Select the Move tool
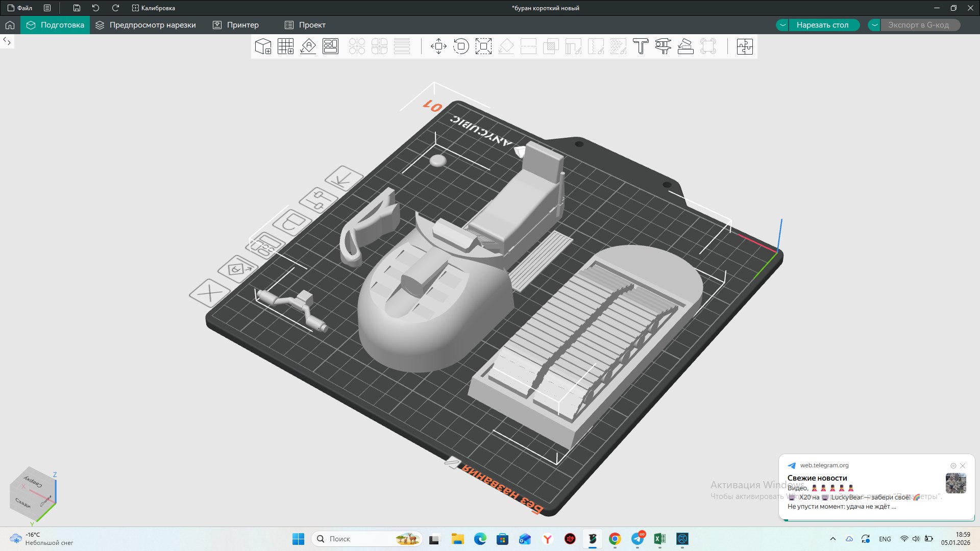The width and height of the screenshot is (980, 551). pos(438,46)
